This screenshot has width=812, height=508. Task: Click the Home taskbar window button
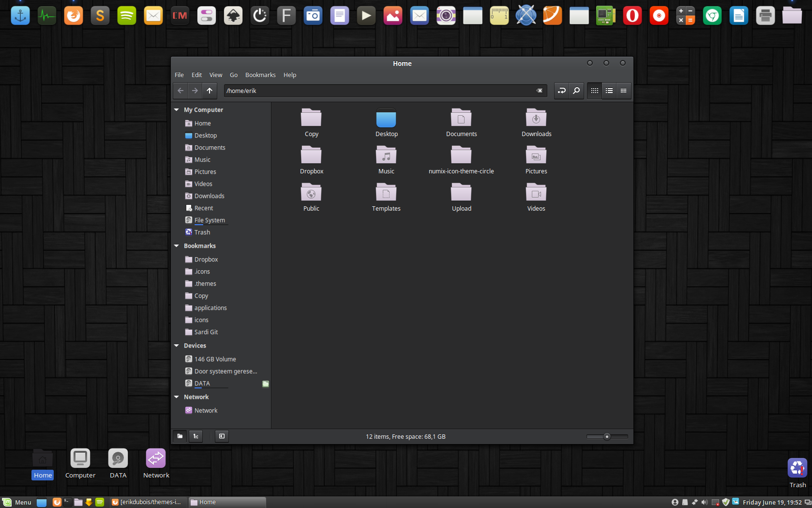click(x=227, y=502)
